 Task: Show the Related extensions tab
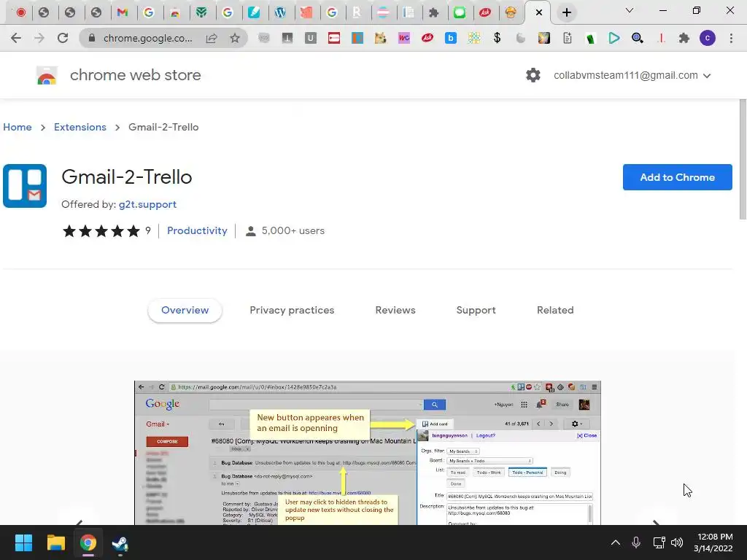555,310
